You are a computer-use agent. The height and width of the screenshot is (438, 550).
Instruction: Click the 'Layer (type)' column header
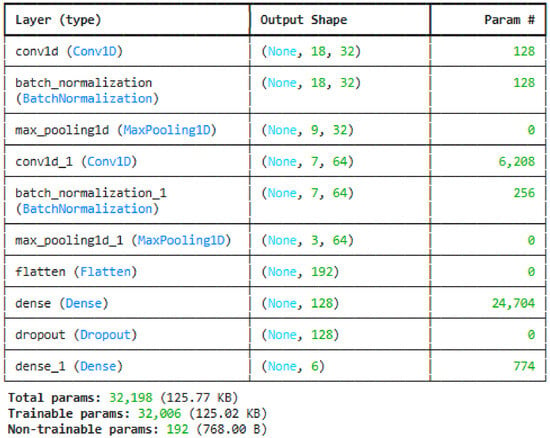pos(58,20)
